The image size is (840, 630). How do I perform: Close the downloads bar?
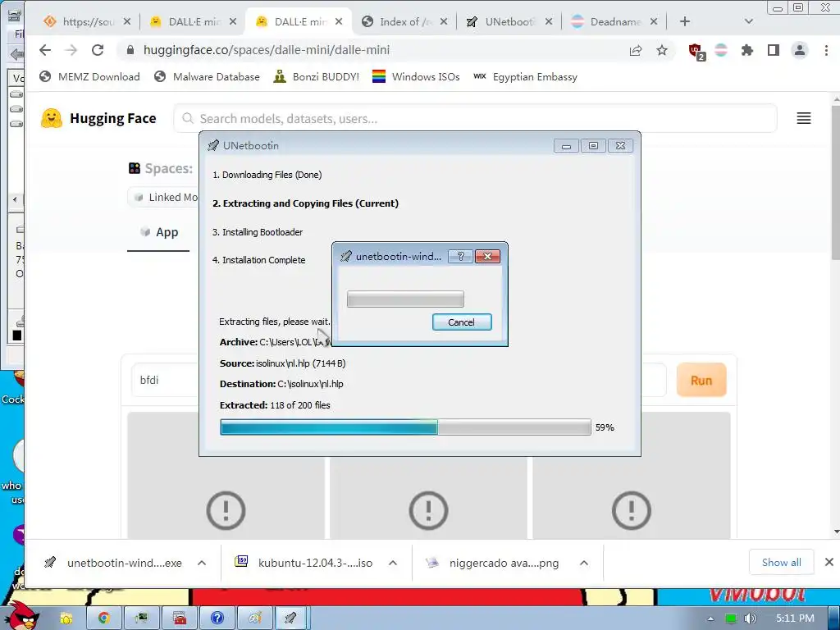click(x=829, y=562)
